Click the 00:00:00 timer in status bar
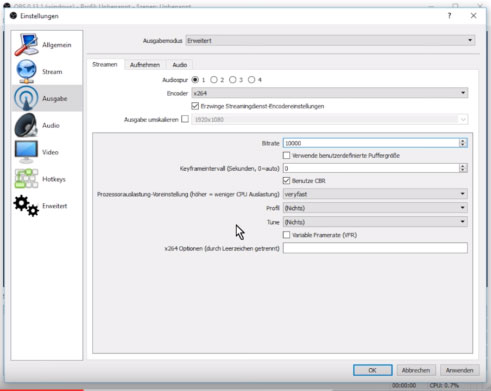The height and width of the screenshot is (391, 491). [x=404, y=386]
